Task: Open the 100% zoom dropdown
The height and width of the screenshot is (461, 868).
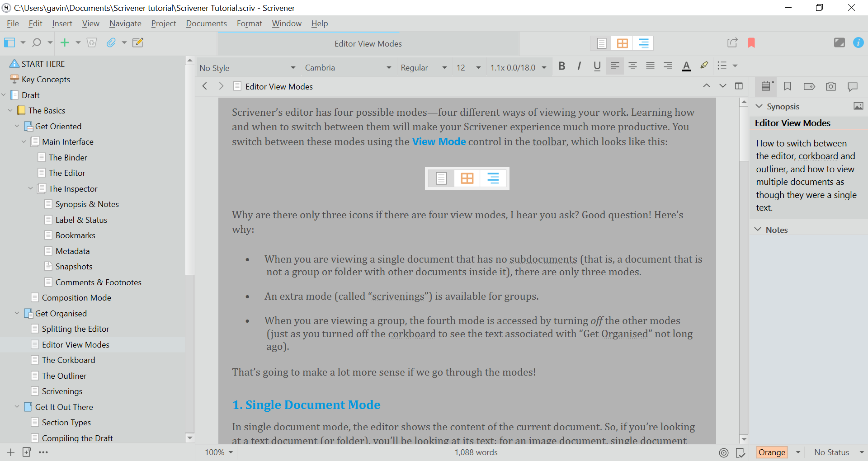Action: (219, 452)
